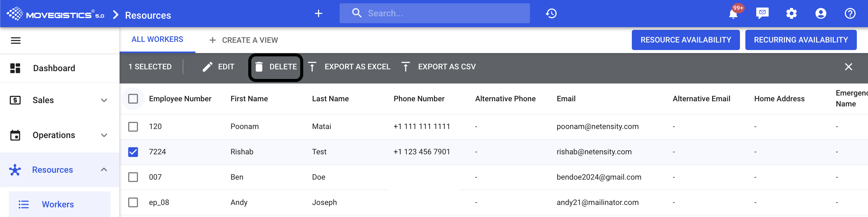Open the notifications bell icon

(733, 14)
